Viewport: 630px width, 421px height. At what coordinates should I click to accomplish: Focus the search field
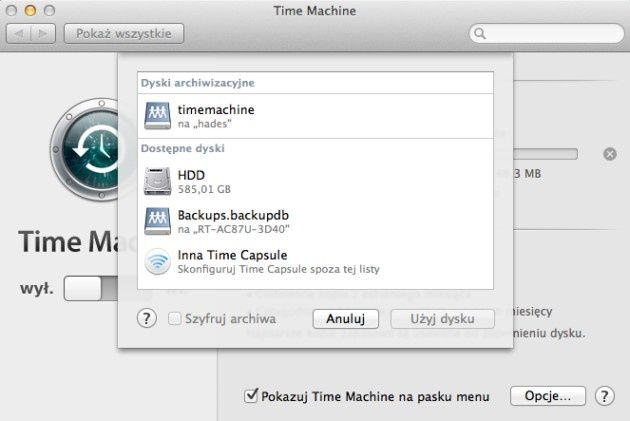(x=546, y=33)
